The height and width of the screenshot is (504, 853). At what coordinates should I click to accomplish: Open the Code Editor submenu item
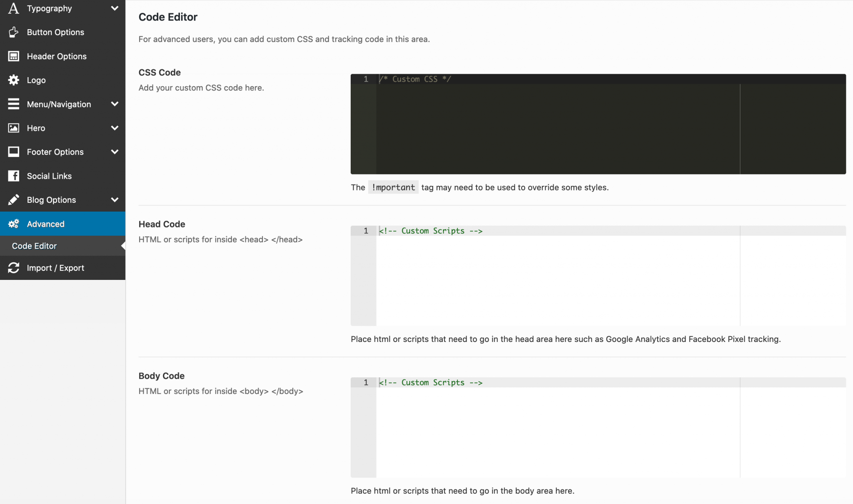tap(34, 246)
